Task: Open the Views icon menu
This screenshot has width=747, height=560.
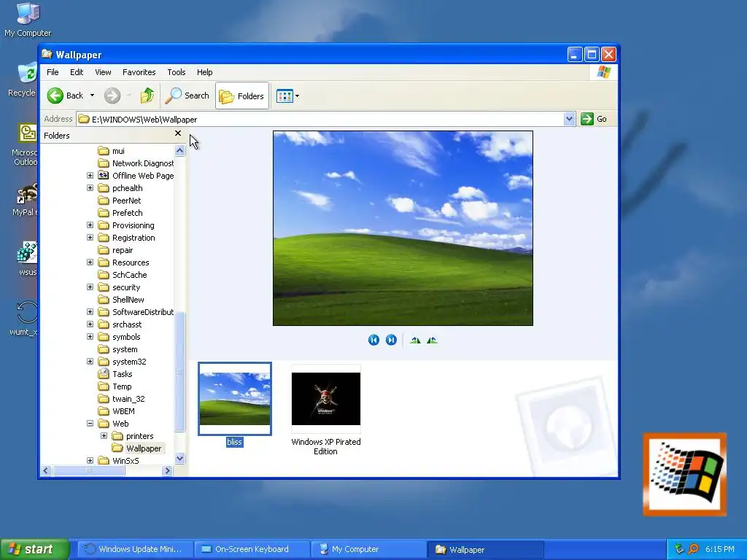Action: point(287,96)
